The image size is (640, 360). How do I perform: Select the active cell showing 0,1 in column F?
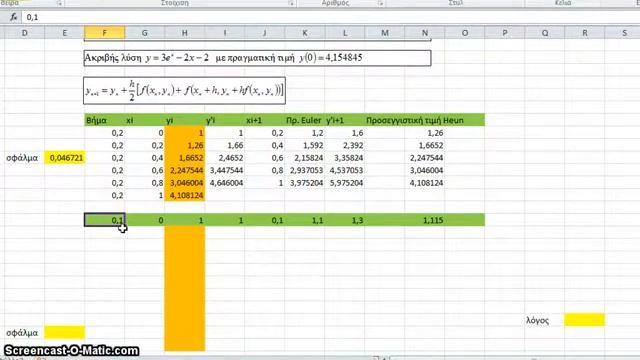tap(104, 220)
